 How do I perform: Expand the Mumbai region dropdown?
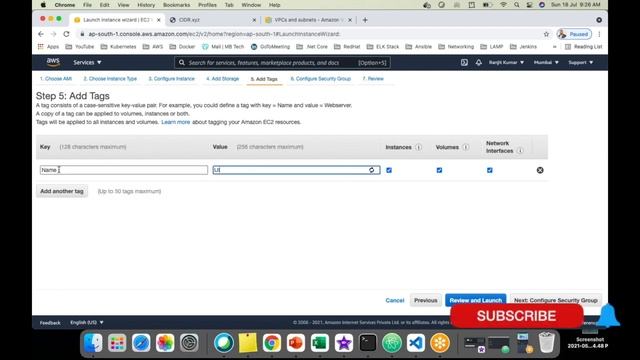pyautogui.click(x=546, y=62)
